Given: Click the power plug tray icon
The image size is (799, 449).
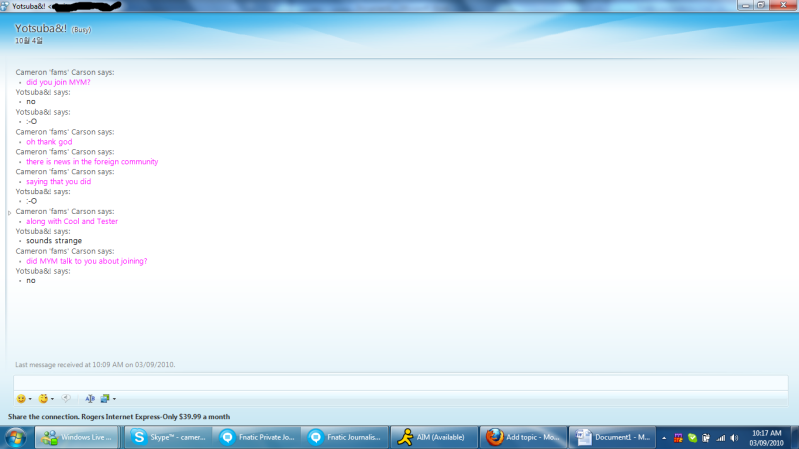Looking at the screenshot, I should point(706,438).
